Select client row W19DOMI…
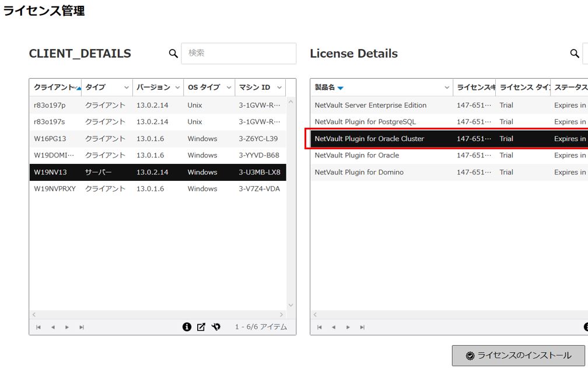The width and height of the screenshot is (588, 368). pyautogui.click(x=157, y=155)
